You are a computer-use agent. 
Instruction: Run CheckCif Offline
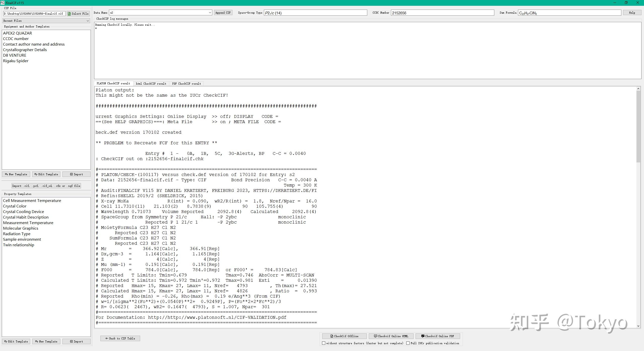344,336
